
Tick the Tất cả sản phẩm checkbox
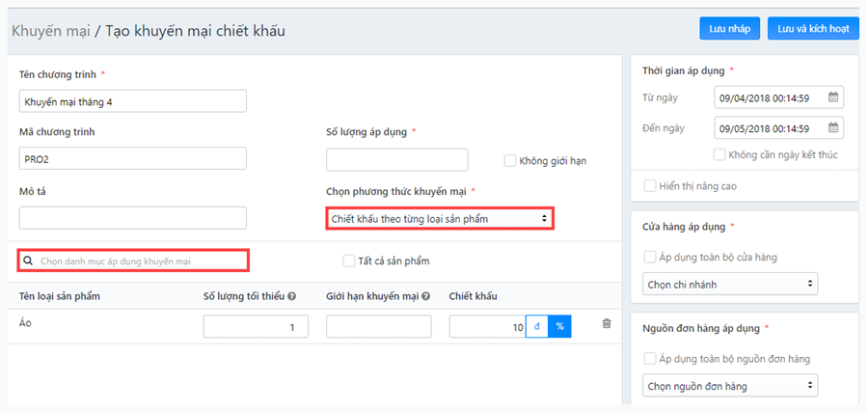349,261
